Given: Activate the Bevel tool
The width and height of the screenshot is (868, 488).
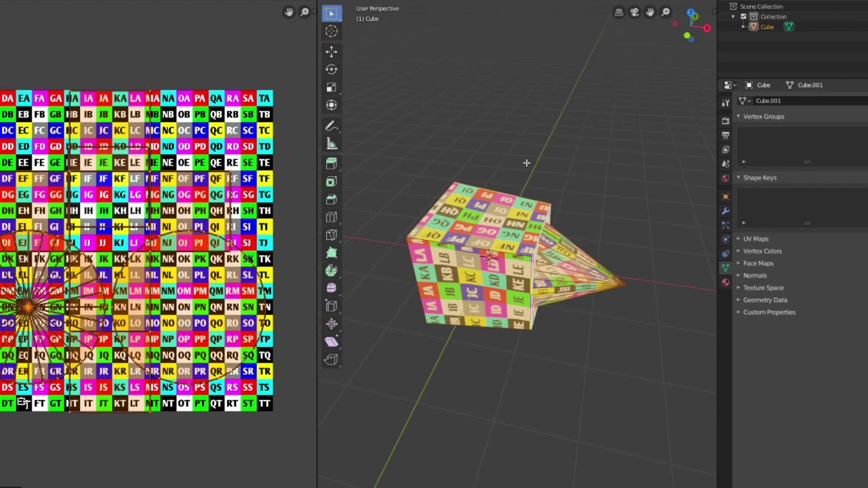Looking at the screenshot, I should click(331, 199).
